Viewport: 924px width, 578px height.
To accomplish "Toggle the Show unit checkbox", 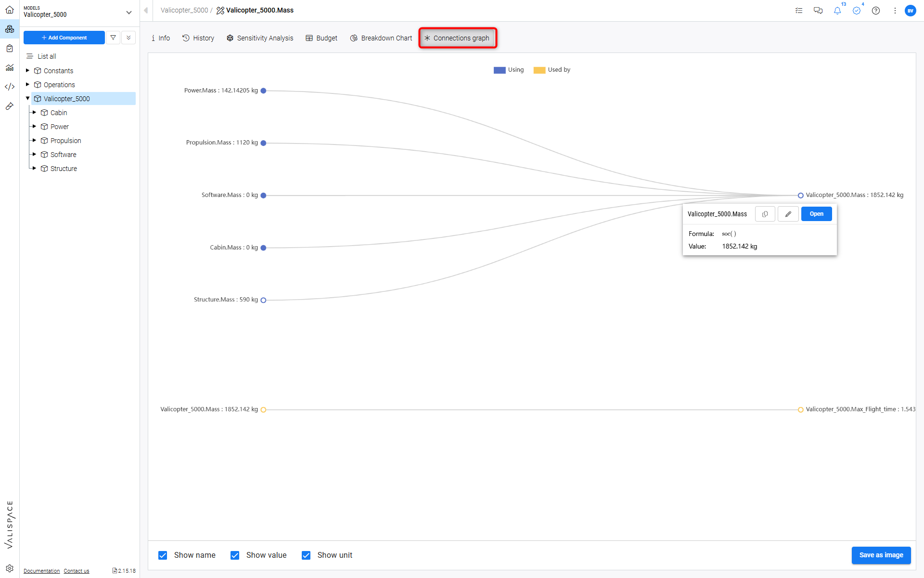I will pos(306,555).
